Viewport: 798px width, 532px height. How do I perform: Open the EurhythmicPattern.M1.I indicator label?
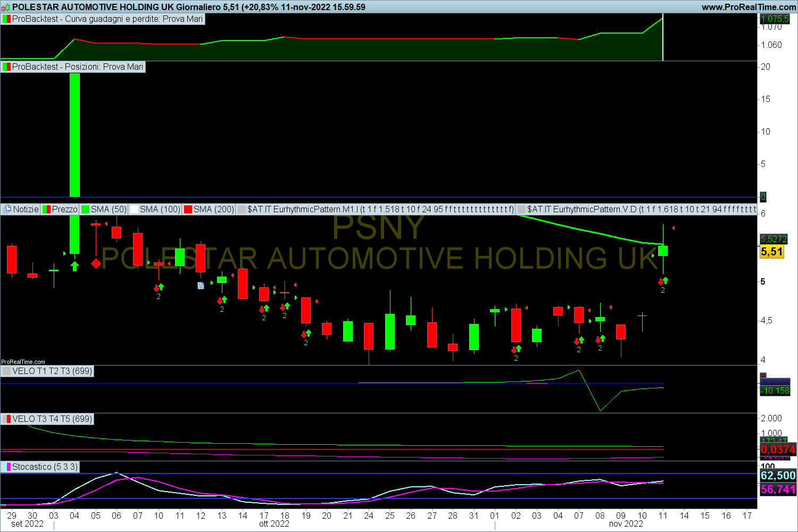click(375, 210)
